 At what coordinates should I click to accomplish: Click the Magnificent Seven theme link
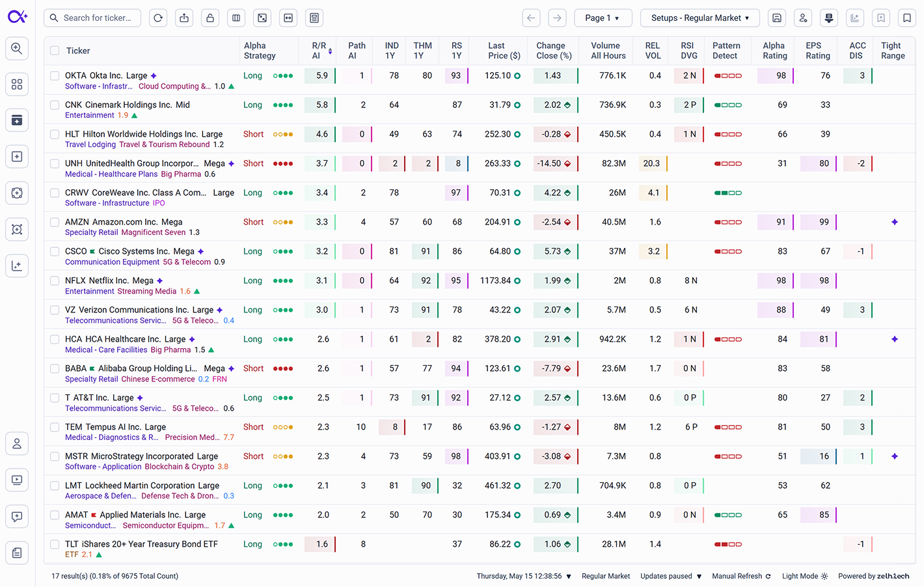[x=154, y=232]
